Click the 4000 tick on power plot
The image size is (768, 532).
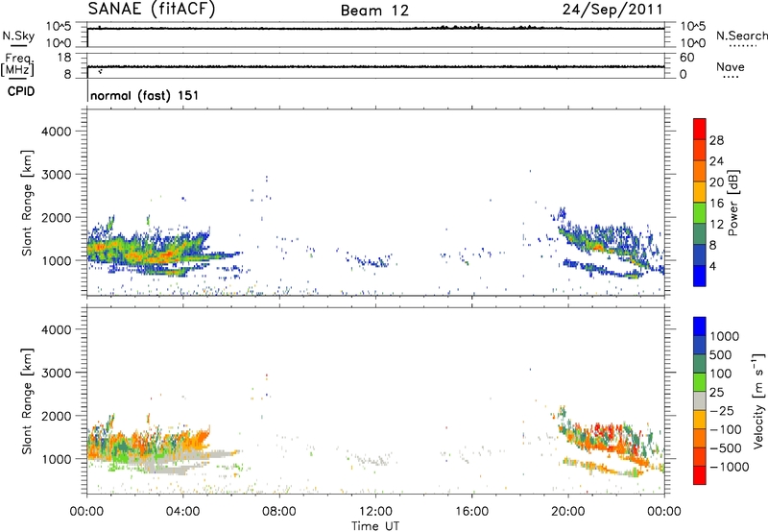56,132
